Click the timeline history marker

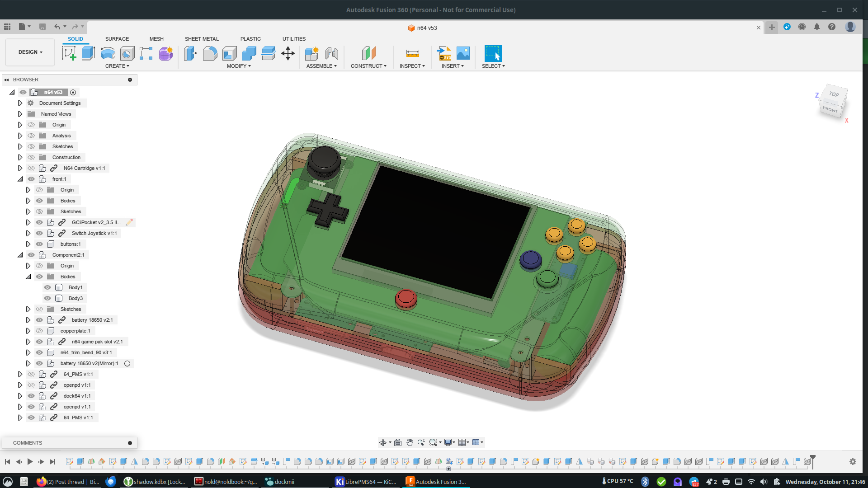tap(812, 461)
